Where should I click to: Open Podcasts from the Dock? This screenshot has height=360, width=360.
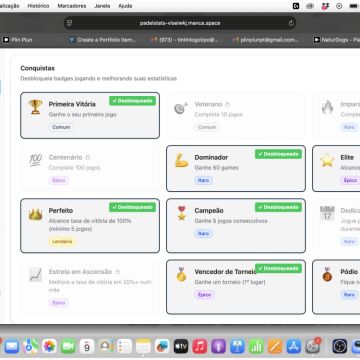[219, 347]
